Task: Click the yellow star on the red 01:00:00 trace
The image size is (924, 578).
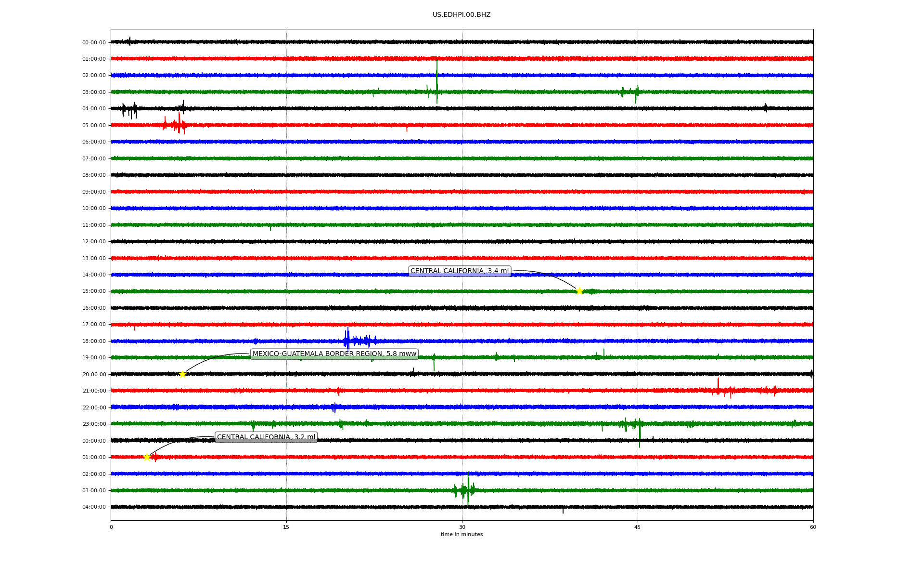Action: pos(147,457)
